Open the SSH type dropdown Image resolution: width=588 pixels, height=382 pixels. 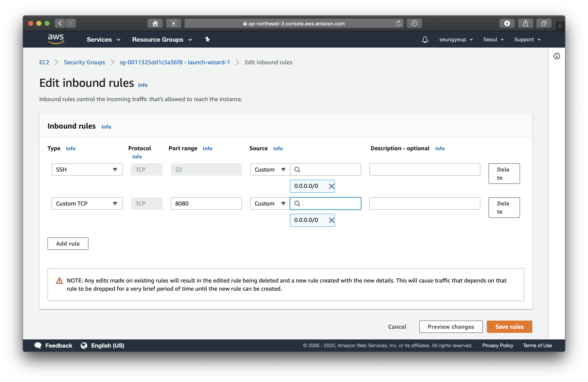[87, 170]
